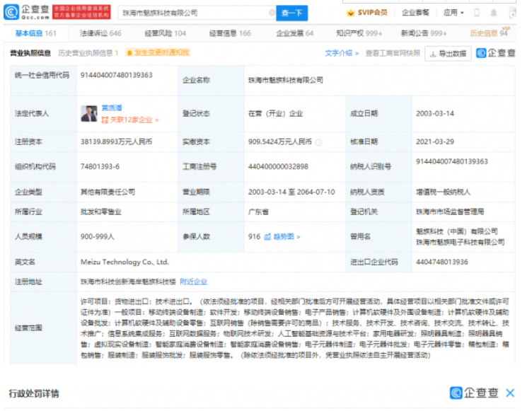Image resolution: width=532 pixels, height=411 pixels.
Task: Select company name 珠海市魅族科技有限公司 cell
Action: [x=285, y=80]
